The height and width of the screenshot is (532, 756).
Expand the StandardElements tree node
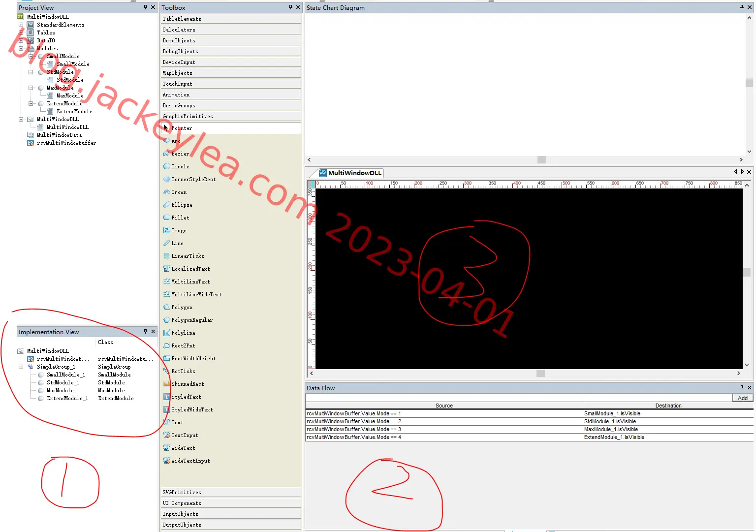[21, 25]
